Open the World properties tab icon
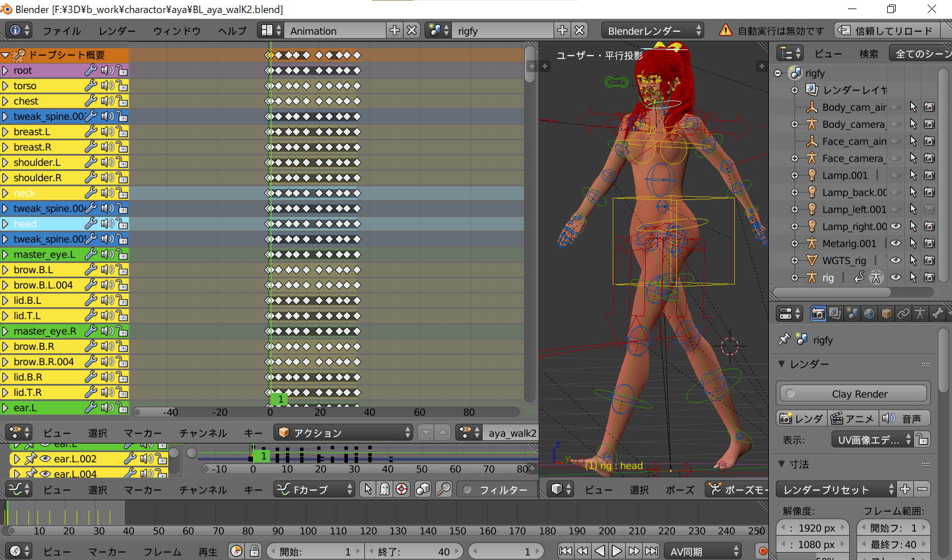Image resolution: width=952 pixels, height=560 pixels. pyautogui.click(x=869, y=314)
